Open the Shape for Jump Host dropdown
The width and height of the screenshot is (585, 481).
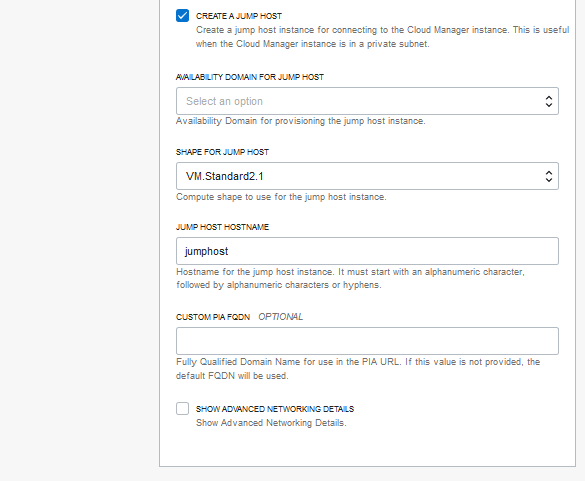point(367,176)
